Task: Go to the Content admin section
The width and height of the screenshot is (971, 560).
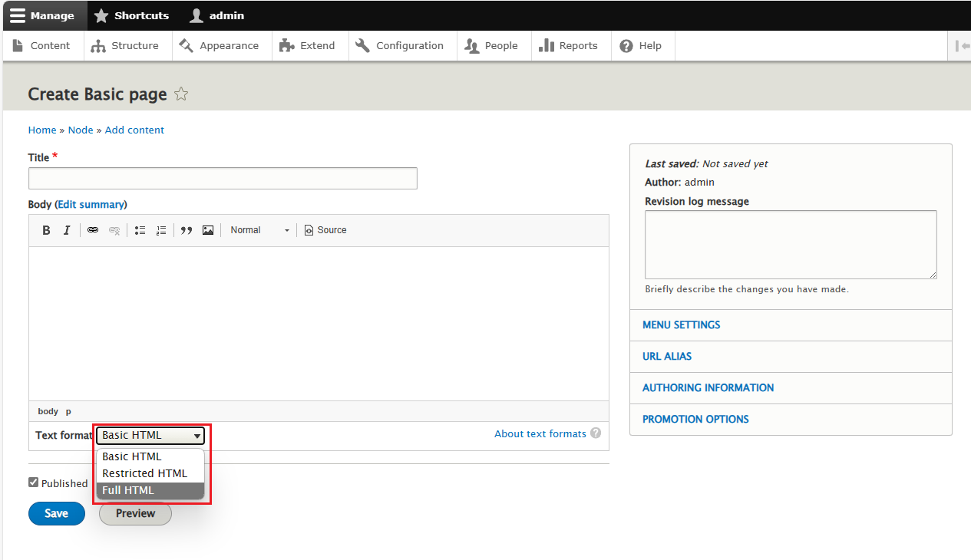Action: (x=41, y=46)
